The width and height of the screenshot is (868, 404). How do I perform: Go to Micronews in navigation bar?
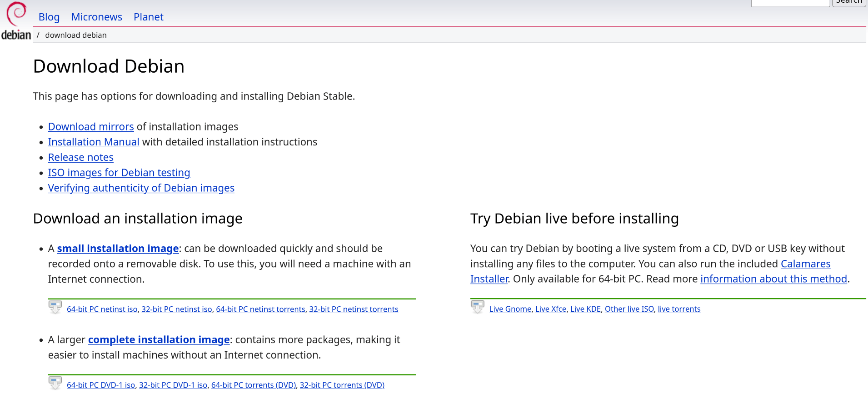coord(96,17)
